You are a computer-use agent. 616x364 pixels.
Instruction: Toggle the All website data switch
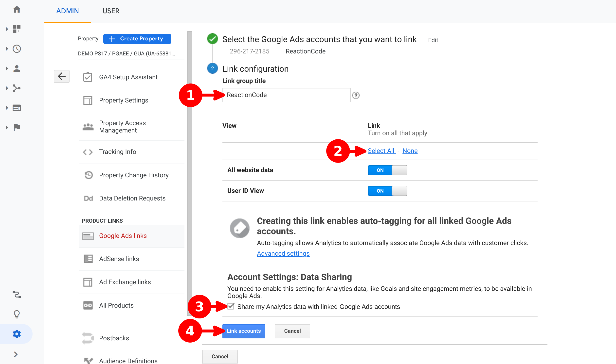pos(387,170)
